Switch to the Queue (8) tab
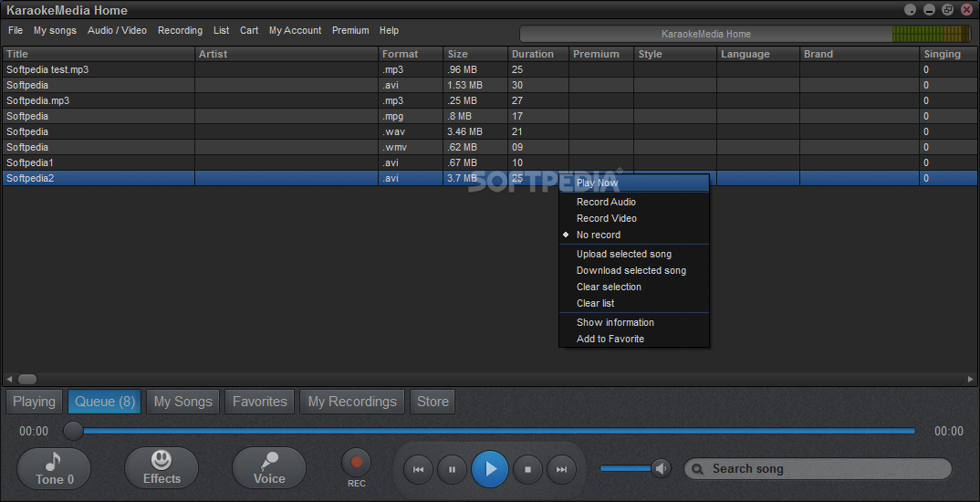Viewport: 980px width, 502px height. click(x=104, y=402)
